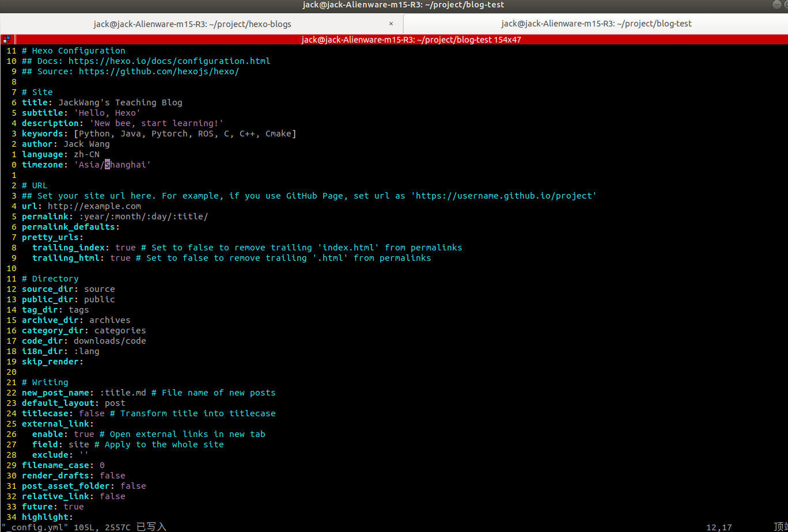Click the url value http://example.com

click(94, 206)
